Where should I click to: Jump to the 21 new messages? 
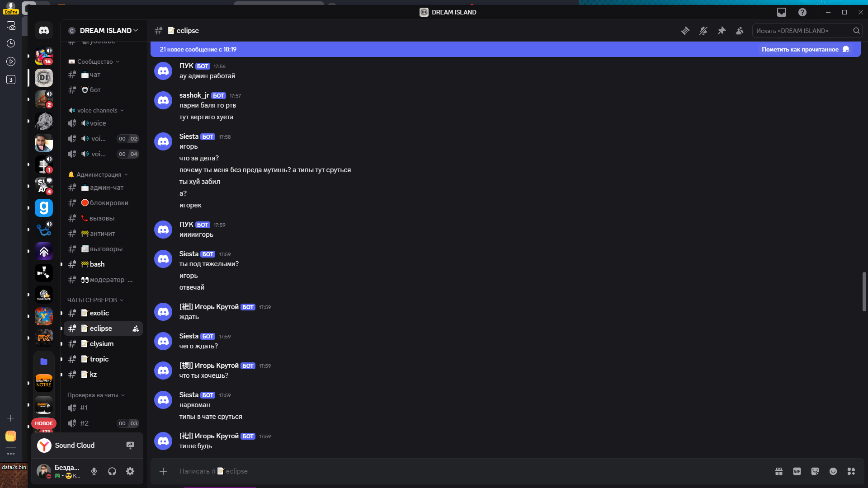point(198,49)
